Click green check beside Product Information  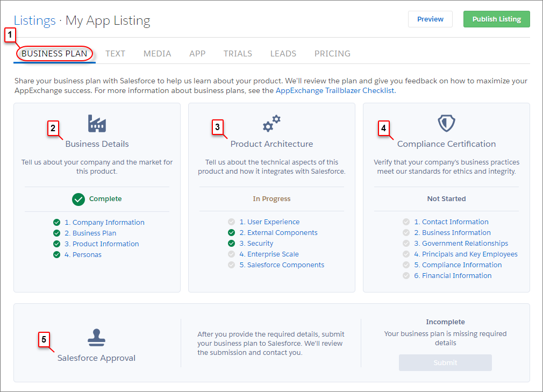pos(57,244)
